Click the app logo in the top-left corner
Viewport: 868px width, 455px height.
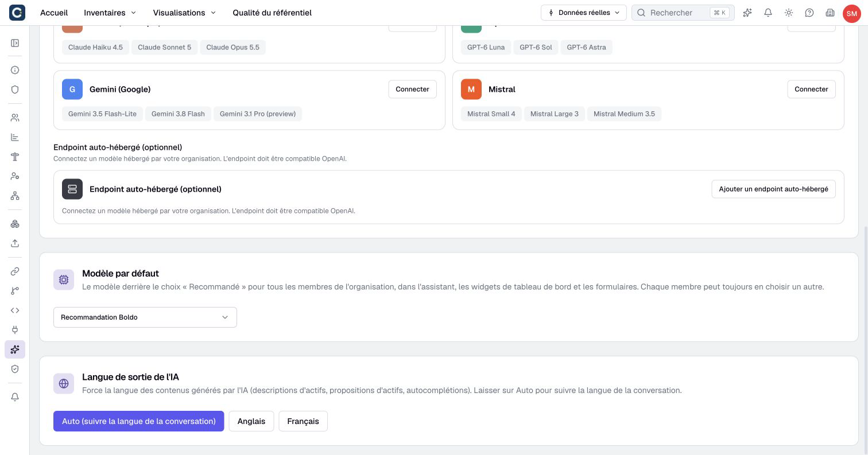pos(17,13)
